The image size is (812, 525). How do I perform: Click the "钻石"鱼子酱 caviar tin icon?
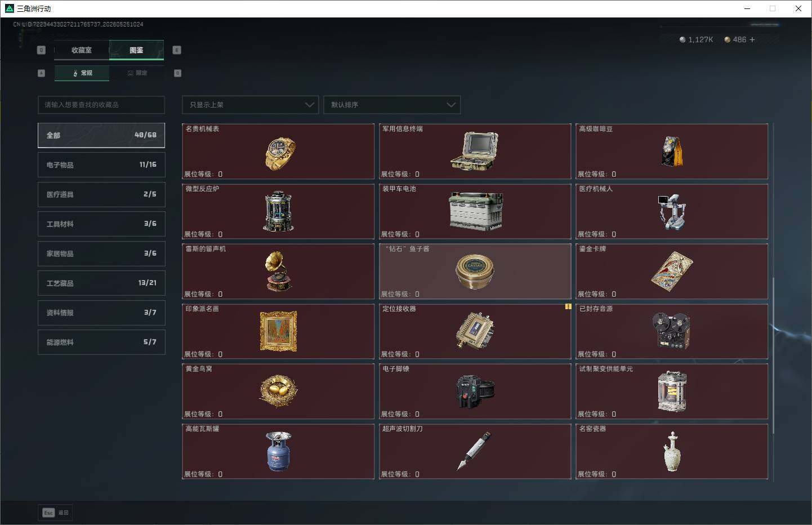[475, 272]
